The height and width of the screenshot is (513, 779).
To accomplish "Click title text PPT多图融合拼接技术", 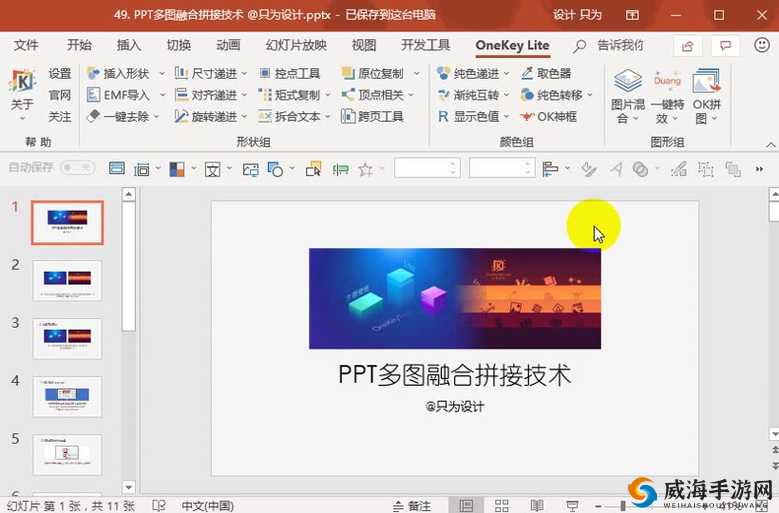I will pos(455,374).
